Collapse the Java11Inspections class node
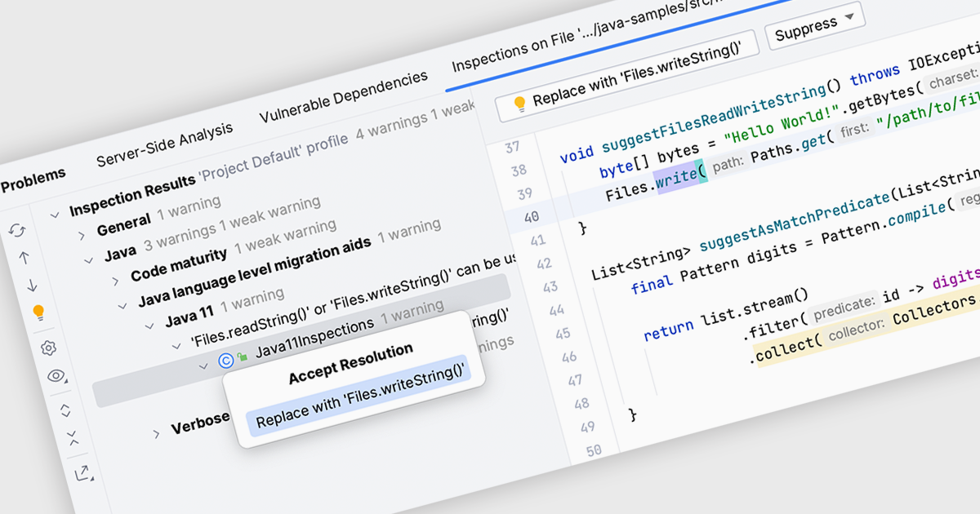 coord(203,366)
